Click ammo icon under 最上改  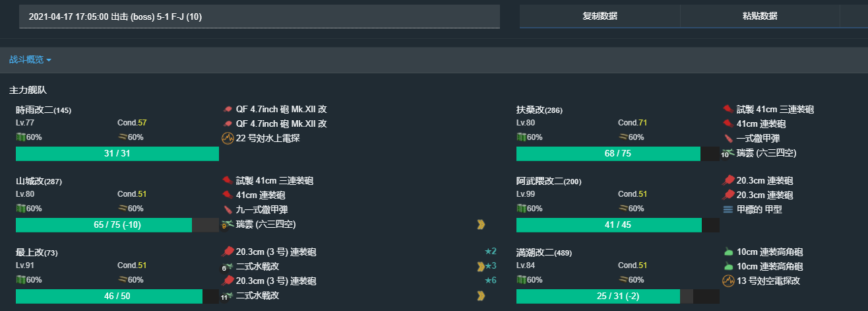point(122,280)
